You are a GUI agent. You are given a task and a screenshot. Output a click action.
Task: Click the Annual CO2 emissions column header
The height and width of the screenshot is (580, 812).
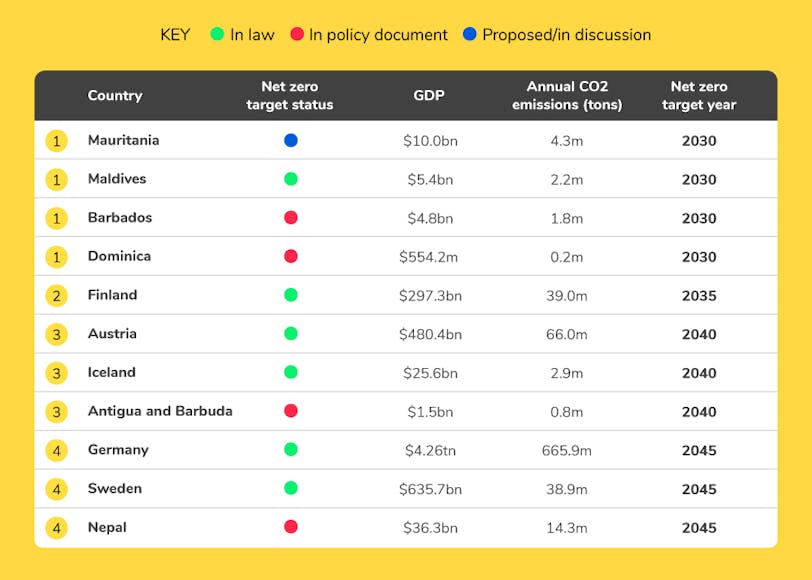click(x=567, y=96)
